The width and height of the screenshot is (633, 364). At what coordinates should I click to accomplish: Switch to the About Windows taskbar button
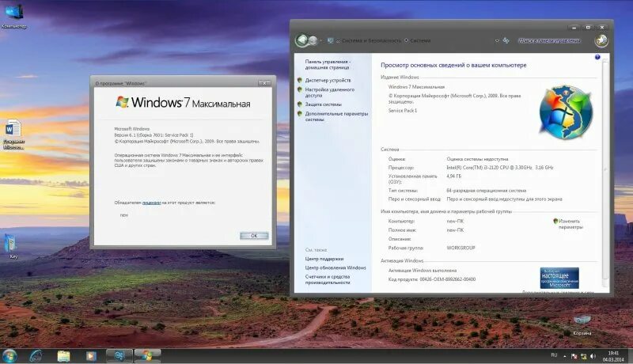(147, 356)
